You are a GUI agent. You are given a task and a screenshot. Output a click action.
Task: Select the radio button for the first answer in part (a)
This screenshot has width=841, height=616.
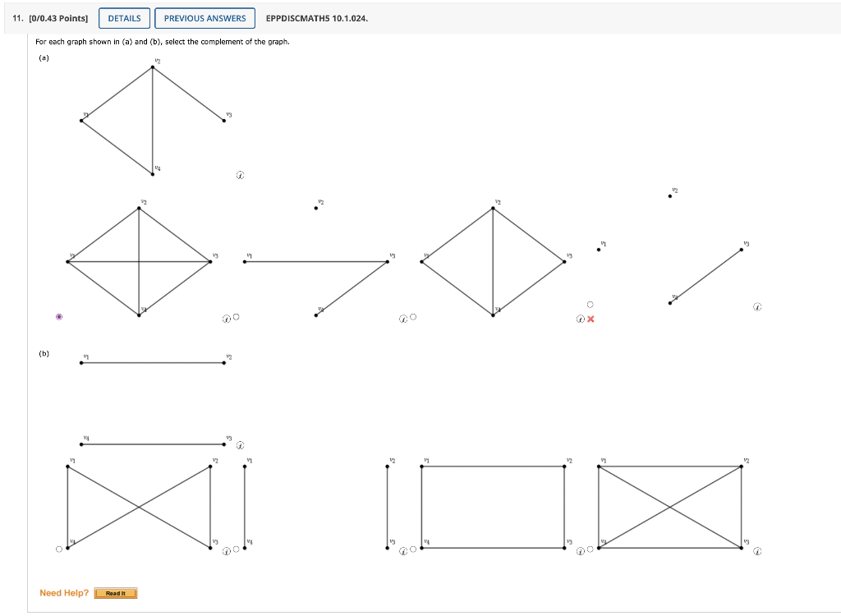[x=58, y=316]
